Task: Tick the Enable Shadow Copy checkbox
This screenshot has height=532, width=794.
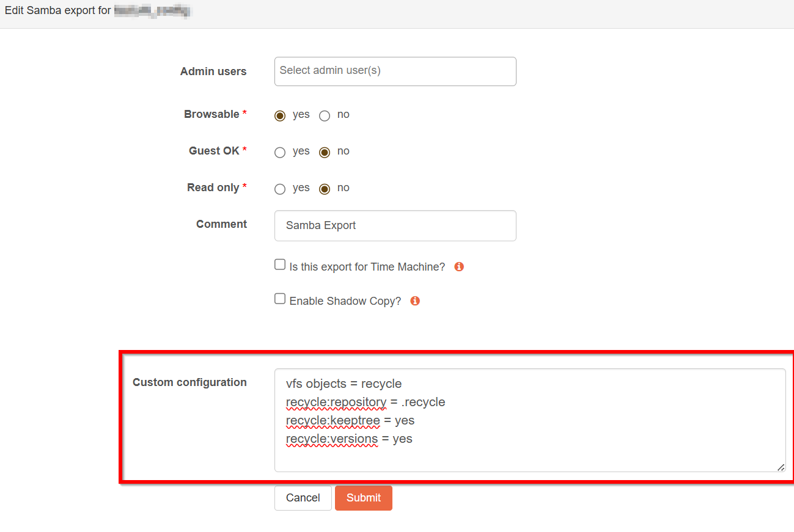Action: 280,299
